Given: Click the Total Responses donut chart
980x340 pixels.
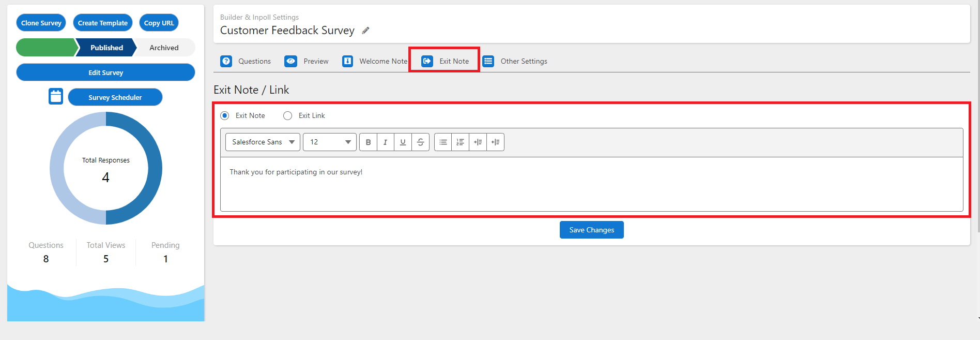Looking at the screenshot, I should [106, 168].
